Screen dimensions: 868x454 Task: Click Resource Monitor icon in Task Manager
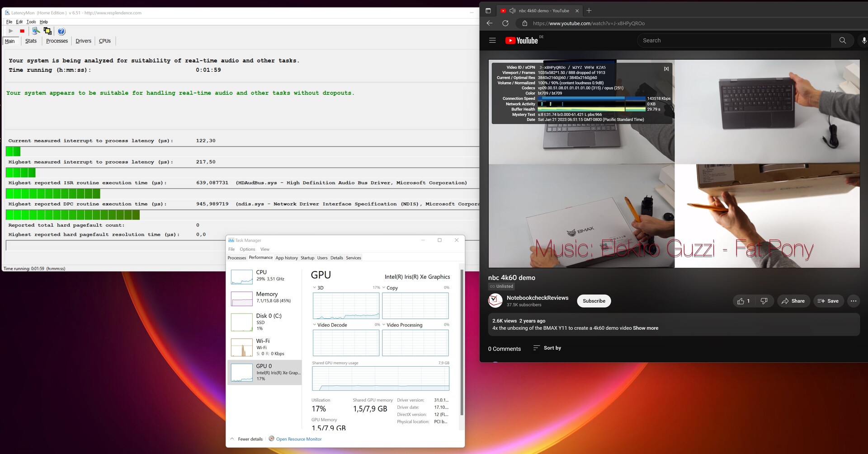tap(271, 439)
